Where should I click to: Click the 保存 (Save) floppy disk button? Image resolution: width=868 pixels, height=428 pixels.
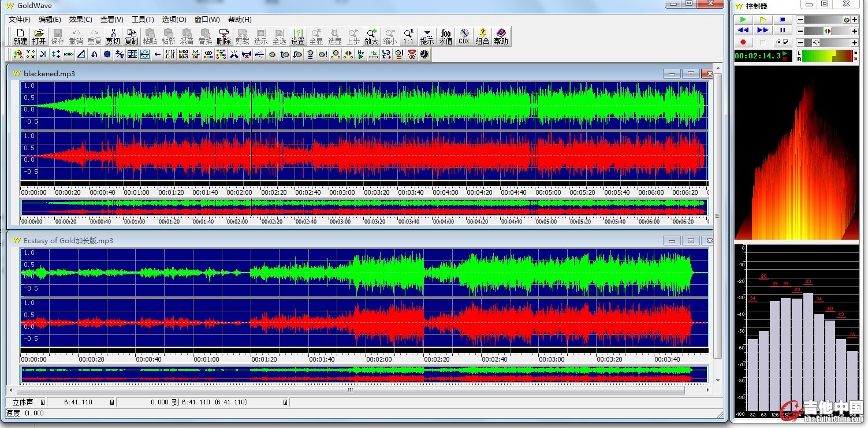[57, 37]
